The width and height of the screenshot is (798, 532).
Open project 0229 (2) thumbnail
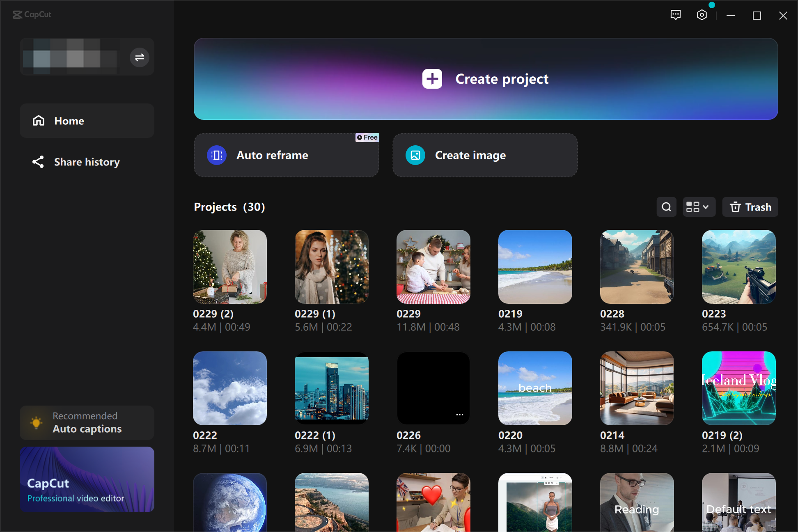(230, 267)
